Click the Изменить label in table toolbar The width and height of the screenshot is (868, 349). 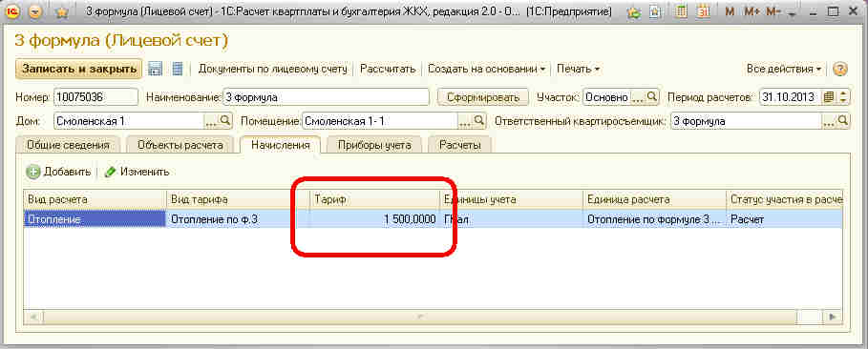[x=144, y=172]
